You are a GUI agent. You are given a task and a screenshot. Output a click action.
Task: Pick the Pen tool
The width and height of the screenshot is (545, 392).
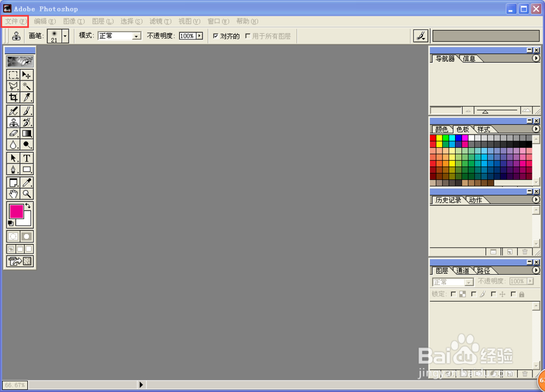click(x=13, y=170)
